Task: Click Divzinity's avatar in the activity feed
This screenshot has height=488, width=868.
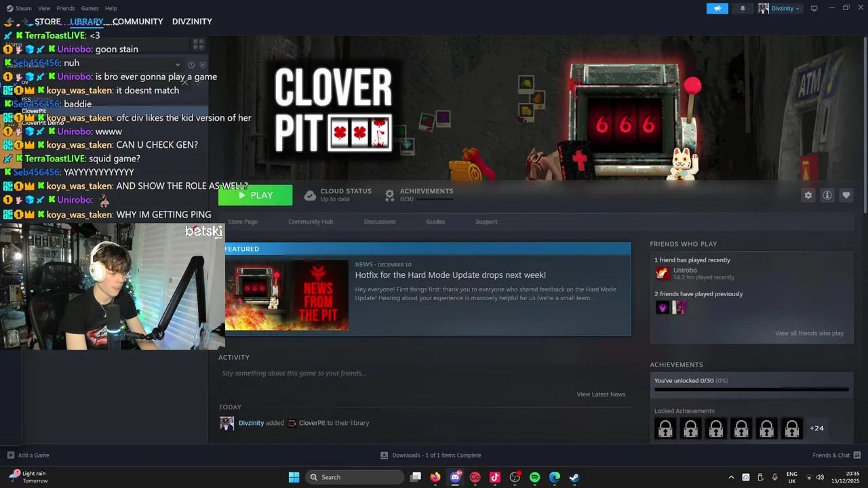Action: [x=226, y=423]
